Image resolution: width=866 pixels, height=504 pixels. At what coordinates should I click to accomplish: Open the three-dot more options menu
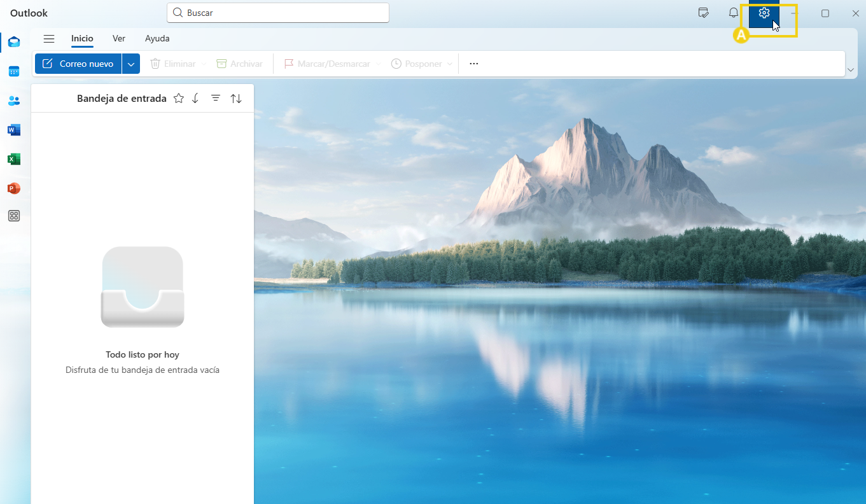pyautogui.click(x=473, y=64)
